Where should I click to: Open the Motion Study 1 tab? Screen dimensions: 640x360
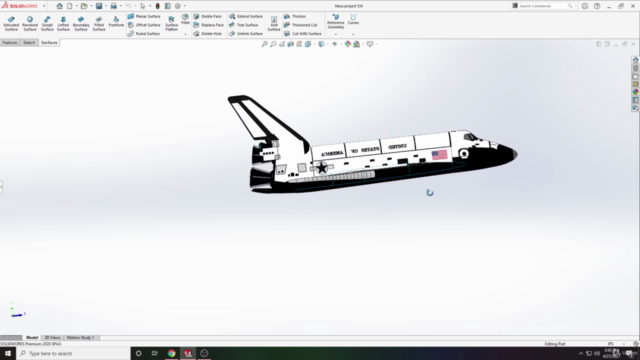tap(80, 338)
